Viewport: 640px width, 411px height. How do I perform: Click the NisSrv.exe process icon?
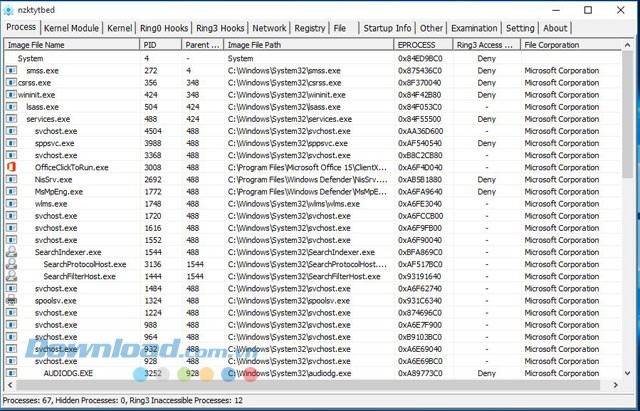point(11,180)
